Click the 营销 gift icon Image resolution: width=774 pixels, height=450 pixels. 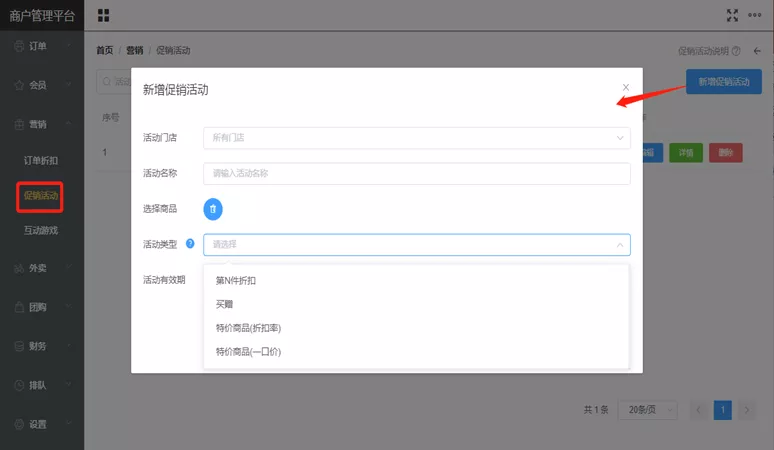click(x=19, y=124)
